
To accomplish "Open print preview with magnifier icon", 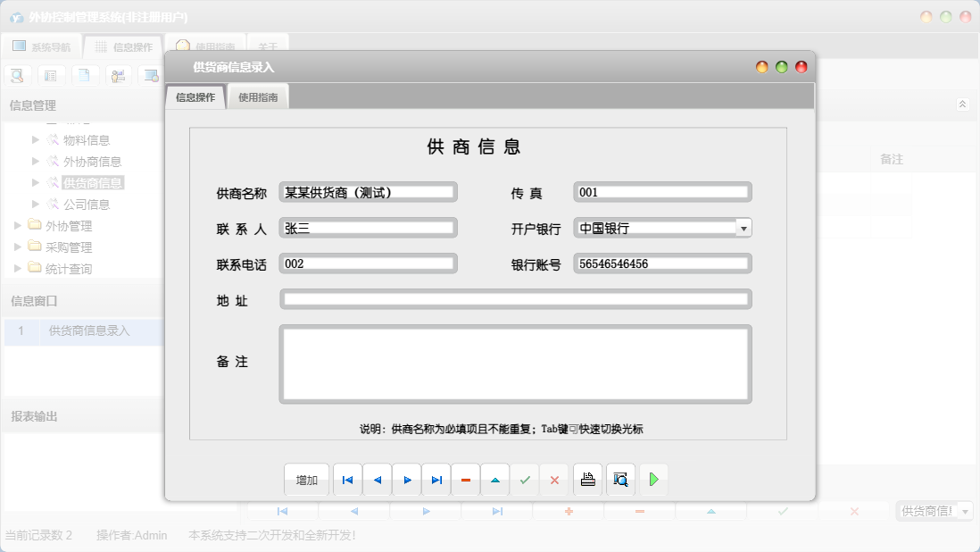I will coord(620,480).
